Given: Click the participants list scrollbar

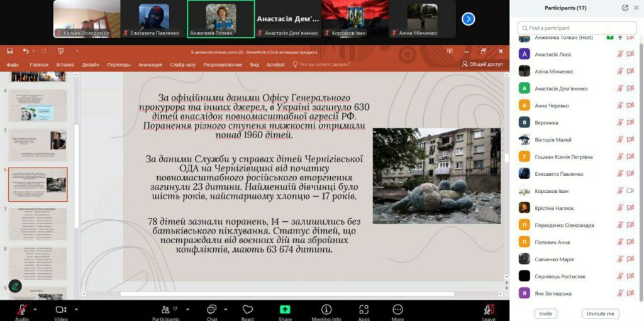Looking at the screenshot, I should 641,94.
